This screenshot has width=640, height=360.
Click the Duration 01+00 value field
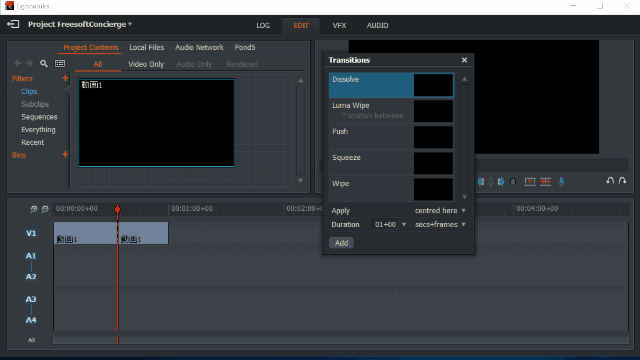pyautogui.click(x=385, y=224)
